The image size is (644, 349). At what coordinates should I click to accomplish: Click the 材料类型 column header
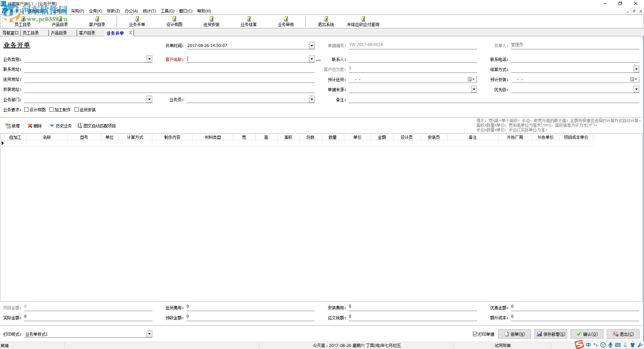[x=213, y=137]
